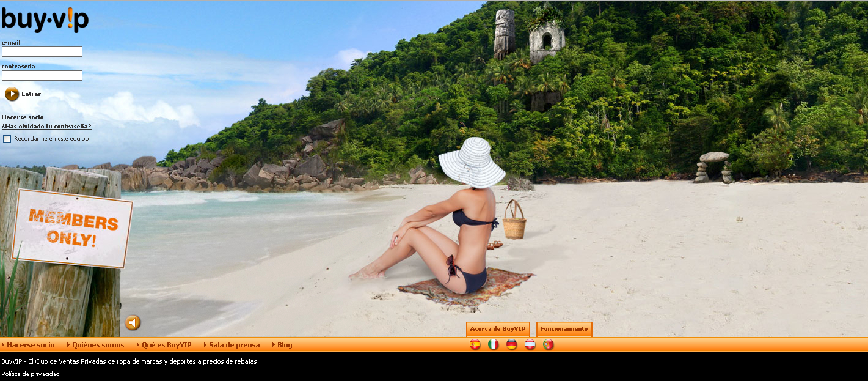
Task: Mute the sound with the speaker icon
Action: [133, 322]
